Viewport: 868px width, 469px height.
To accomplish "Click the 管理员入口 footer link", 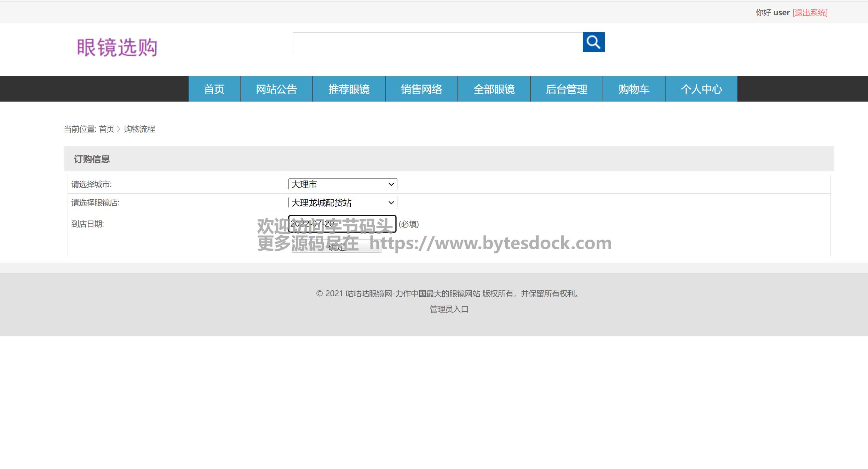I will [x=449, y=309].
